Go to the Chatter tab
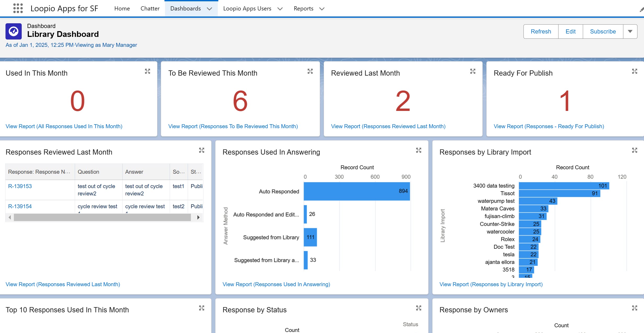The height and width of the screenshot is (333, 644). (150, 8)
